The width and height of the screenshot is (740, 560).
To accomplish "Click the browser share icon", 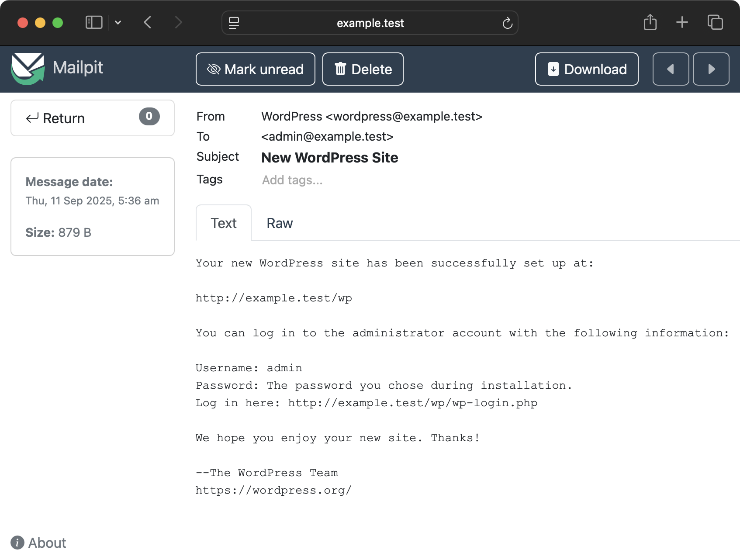I will tap(650, 22).
